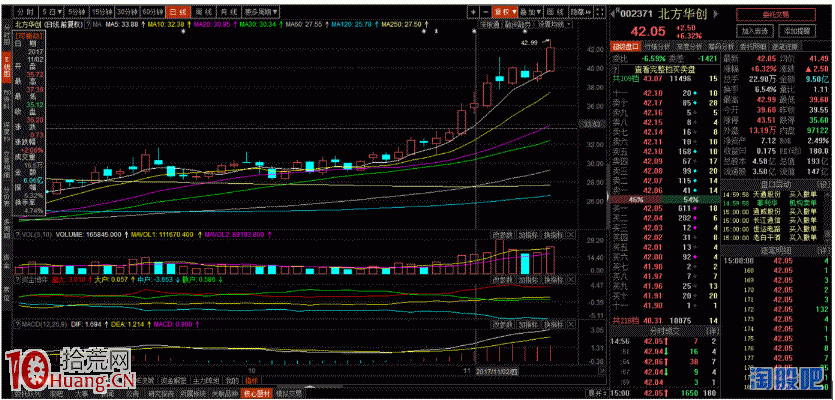The width and height of the screenshot is (835, 400).
Task: Click help icon next to 日线前复权
Action: point(87,25)
